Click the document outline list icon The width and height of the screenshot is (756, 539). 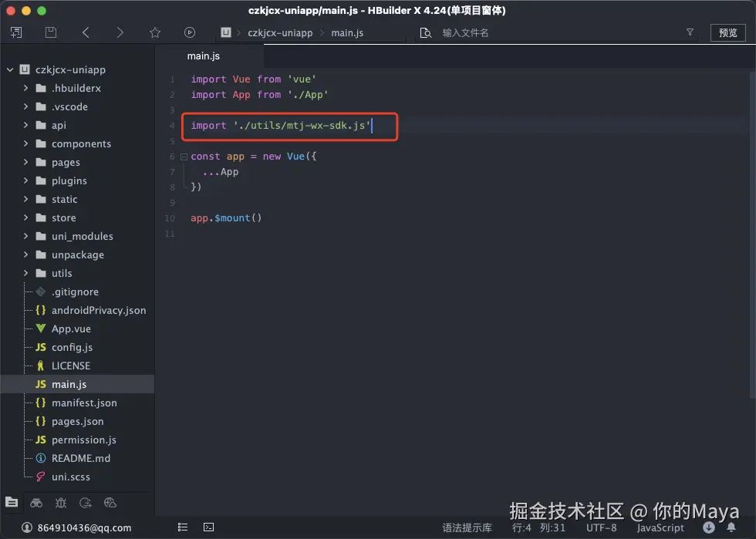[x=183, y=527]
